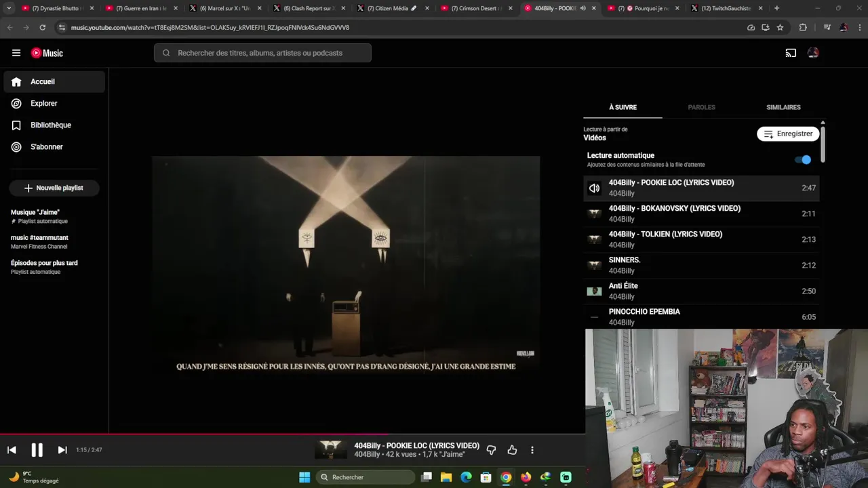Click the taskbar Rechercher box

(x=366, y=477)
